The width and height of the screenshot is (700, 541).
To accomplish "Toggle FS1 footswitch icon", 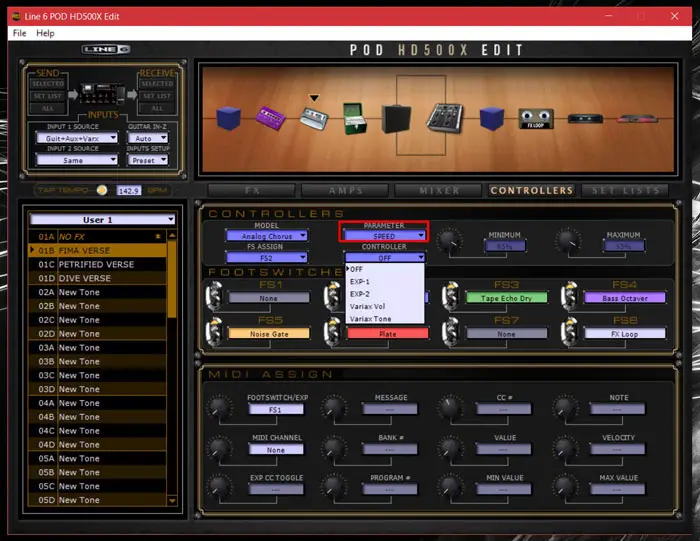I will 214,295.
